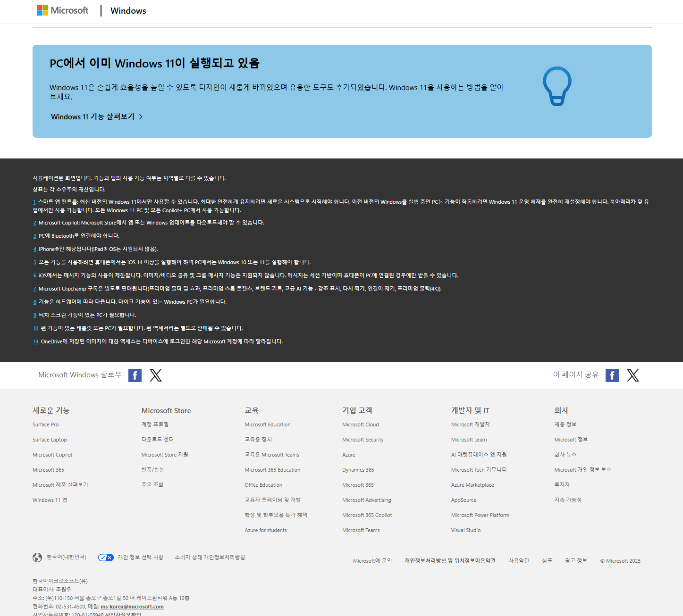
Task: Click footnote number 6 link
Action: click(34, 275)
